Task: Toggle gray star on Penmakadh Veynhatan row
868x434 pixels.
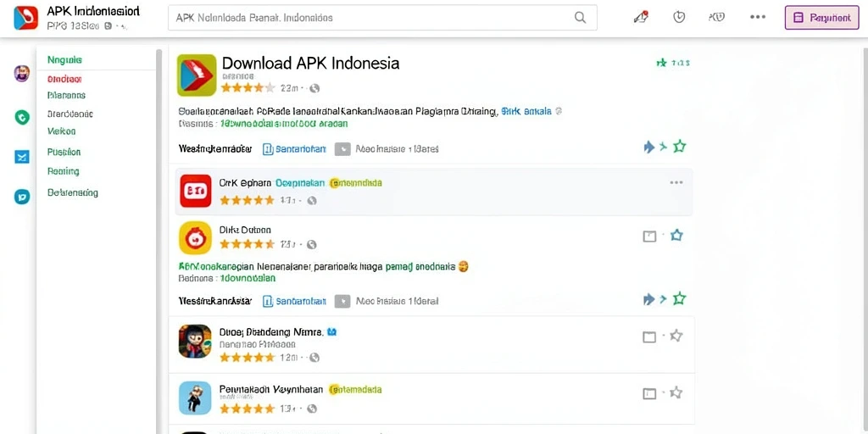Action: [676, 392]
